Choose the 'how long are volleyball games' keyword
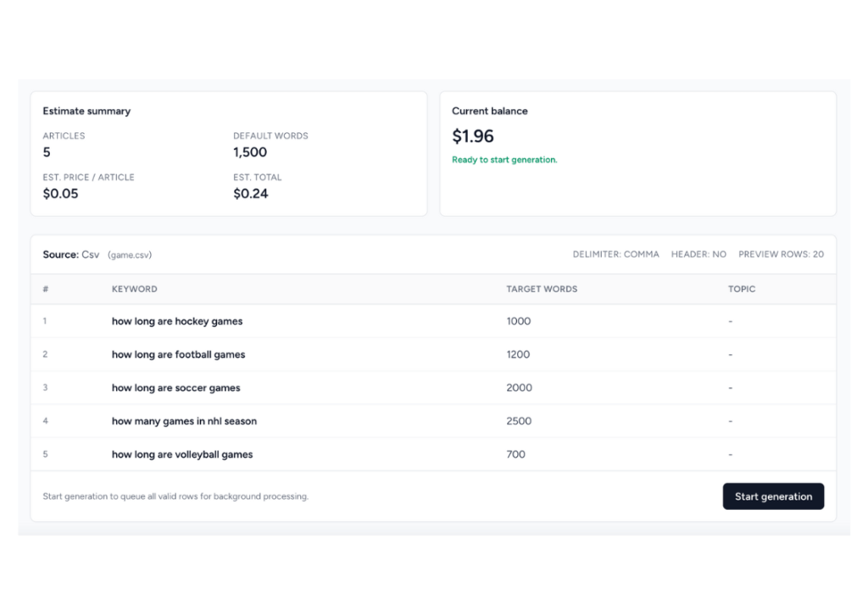Screen dimensions: 868x615 (x=182, y=455)
